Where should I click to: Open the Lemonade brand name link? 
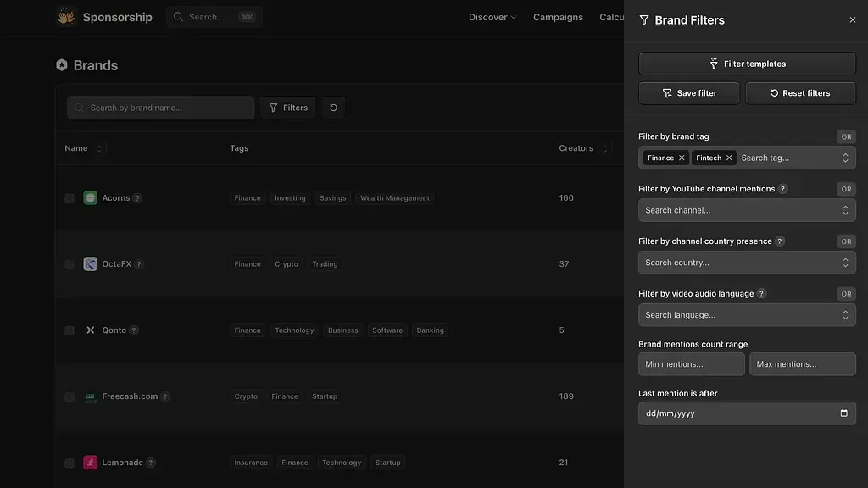(x=122, y=462)
